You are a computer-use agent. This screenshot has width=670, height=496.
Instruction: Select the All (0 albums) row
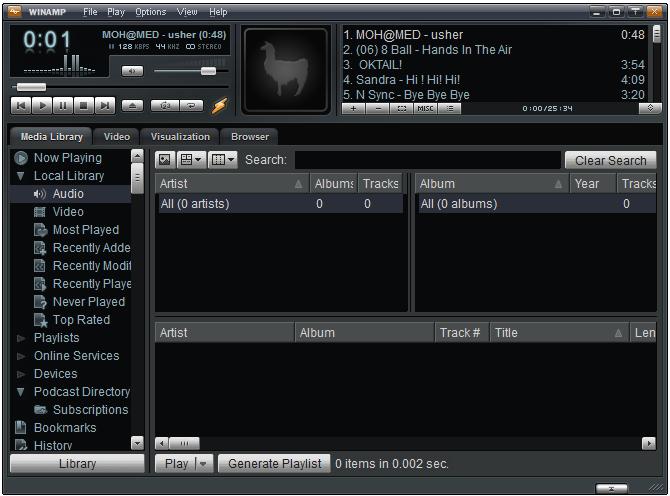536,204
